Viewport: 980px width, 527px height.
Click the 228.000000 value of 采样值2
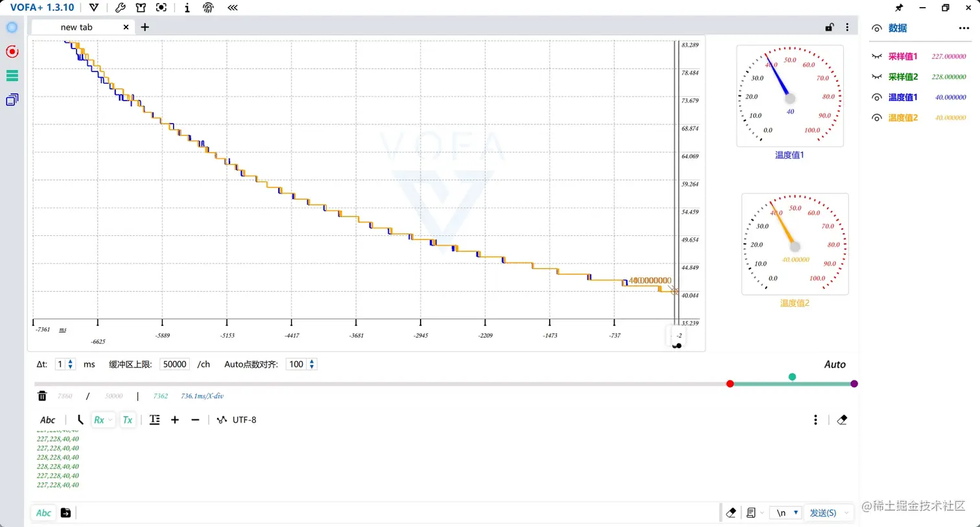click(949, 76)
